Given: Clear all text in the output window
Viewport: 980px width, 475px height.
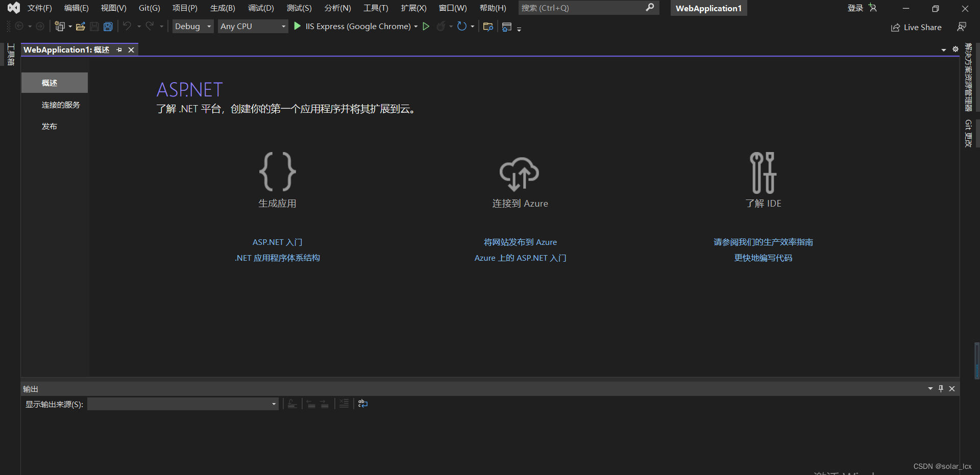Looking at the screenshot, I should (x=344, y=404).
